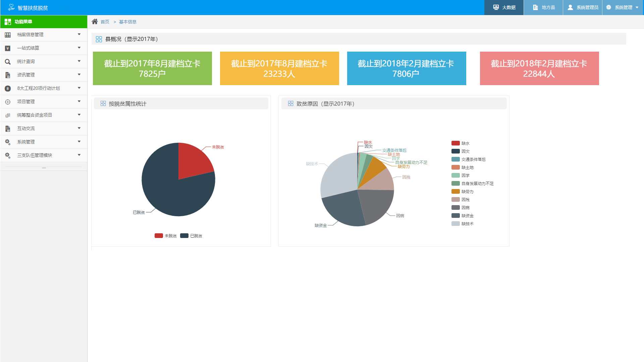Click the 大数据 monitor icon in header

(496, 7)
